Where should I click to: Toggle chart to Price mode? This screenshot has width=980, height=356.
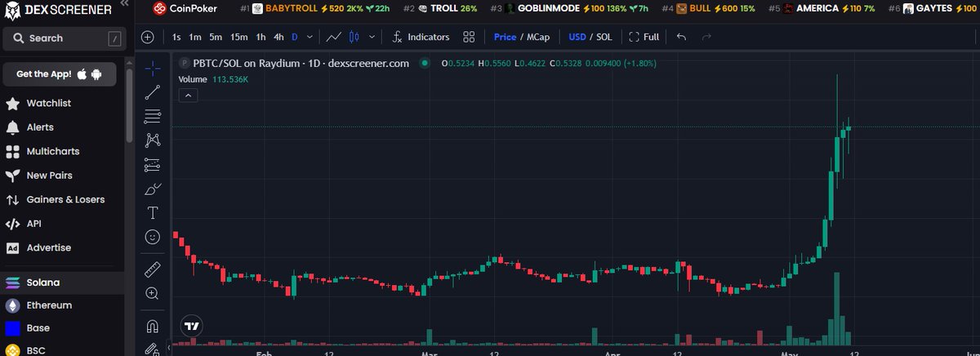pyautogui.click(x=505, y=37)
